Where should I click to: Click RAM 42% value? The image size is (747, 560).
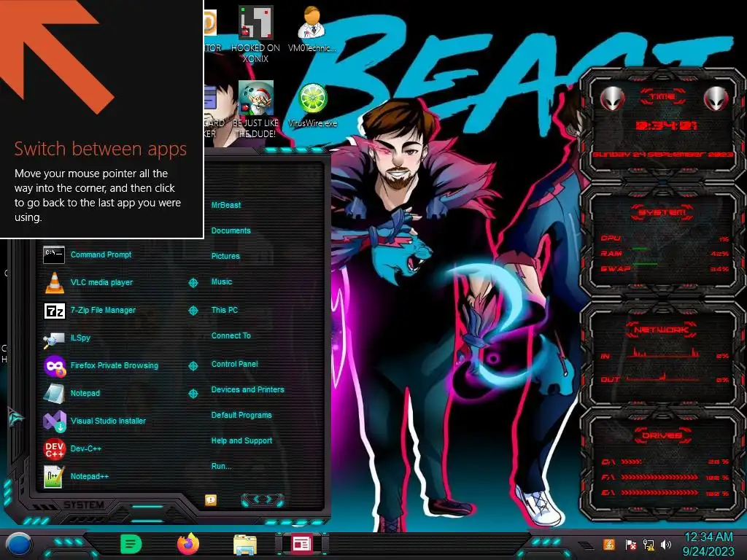coord(719,254)
